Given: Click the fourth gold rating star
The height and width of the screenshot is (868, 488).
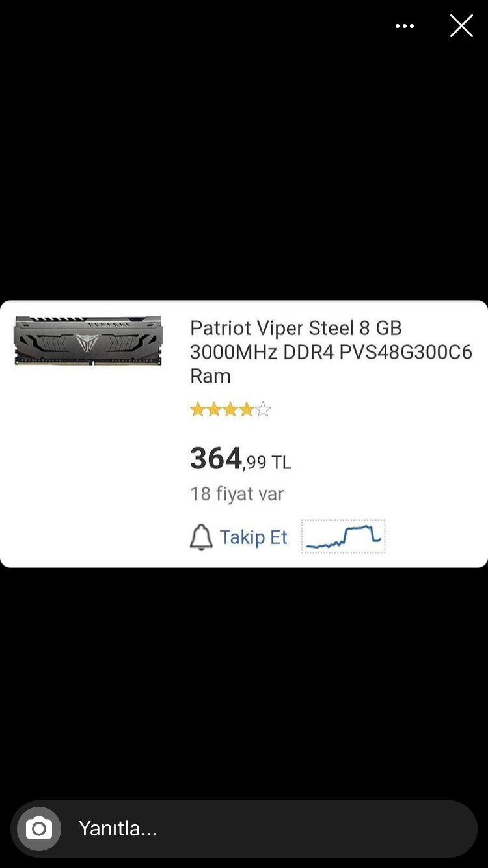Looking at the screenshot, I should [247, 410].
